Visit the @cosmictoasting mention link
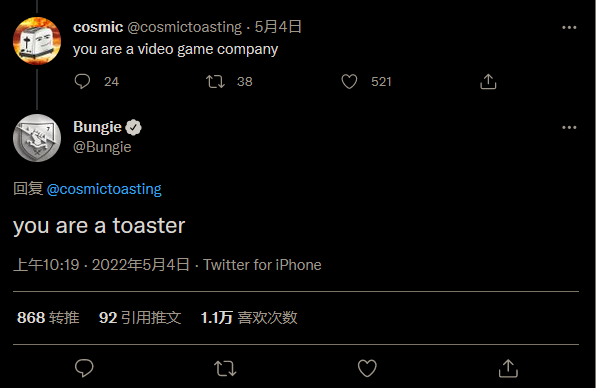This screenshot has width=596, height=388. pos(104,189)
